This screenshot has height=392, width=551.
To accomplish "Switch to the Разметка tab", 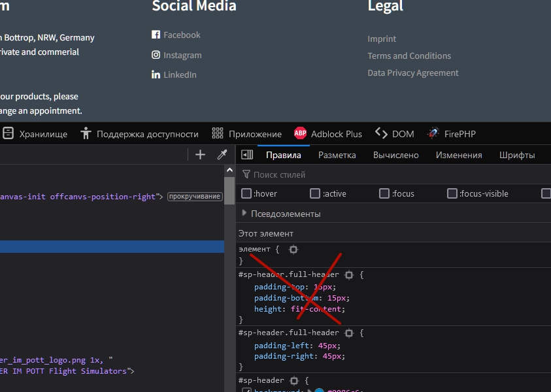I will pos(337,155).
